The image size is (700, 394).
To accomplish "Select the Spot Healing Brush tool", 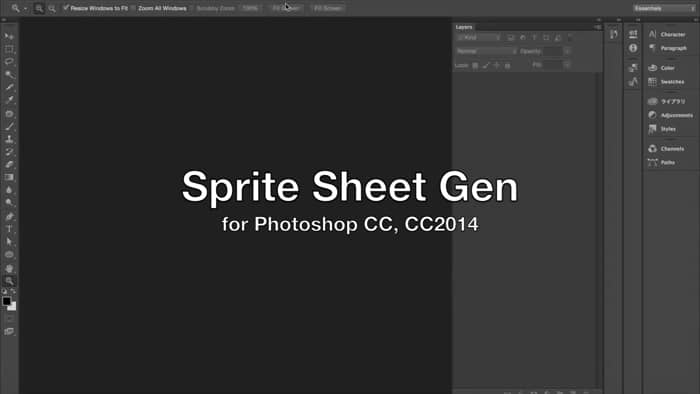I will coord(9,114).
